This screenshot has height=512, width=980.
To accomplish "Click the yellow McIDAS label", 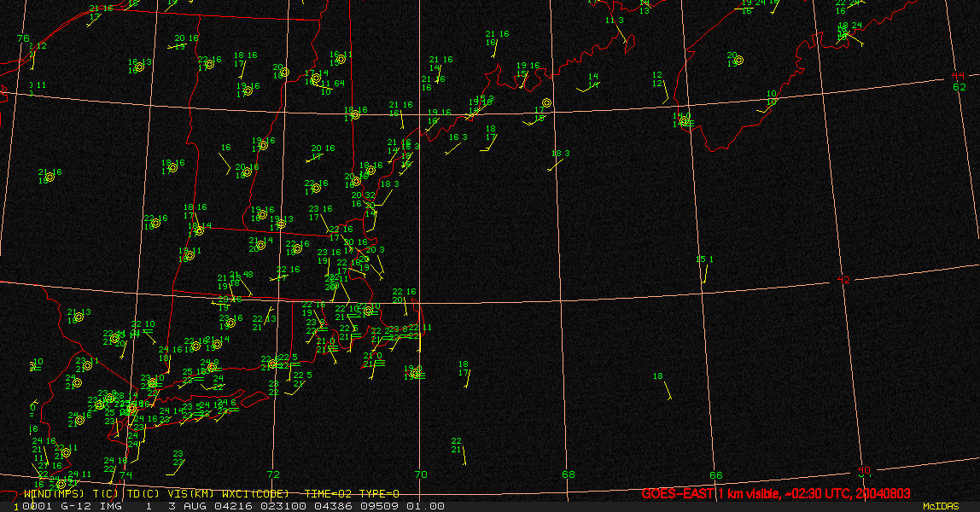I will pyautogui.click(x=941, y=506).
